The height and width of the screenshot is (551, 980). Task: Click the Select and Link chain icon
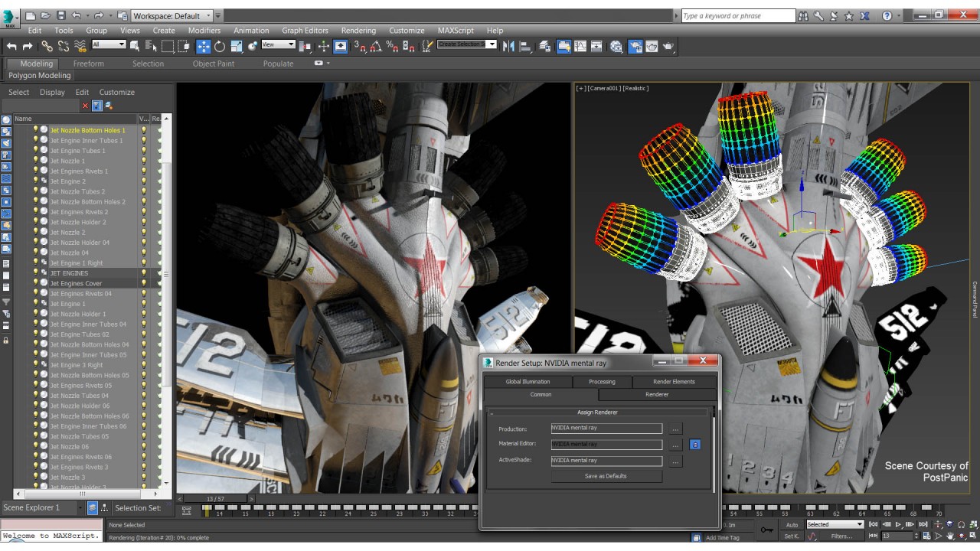[47, 47]
